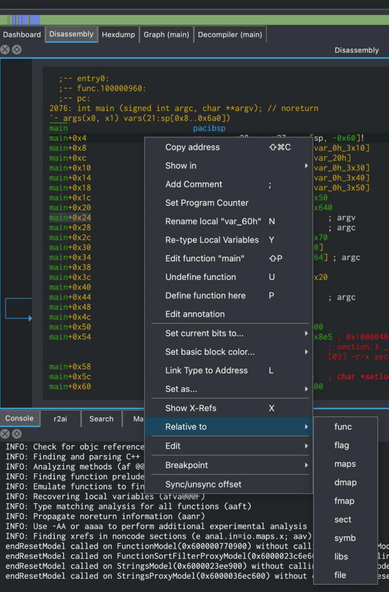Choose Show X-Refs

(228, 408)
